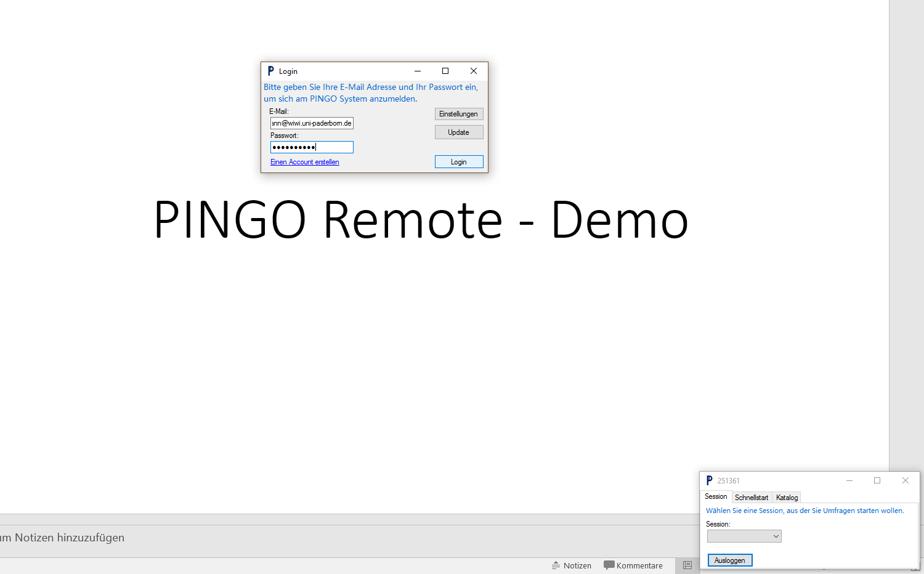Click into the Passwort field
The image size is (924, 574).
(x=312, y=147)
